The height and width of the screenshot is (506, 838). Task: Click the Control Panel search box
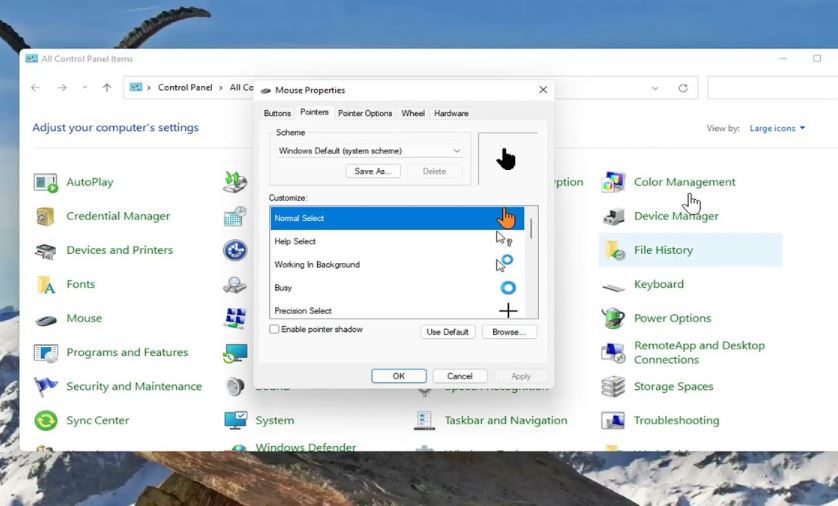772,88
